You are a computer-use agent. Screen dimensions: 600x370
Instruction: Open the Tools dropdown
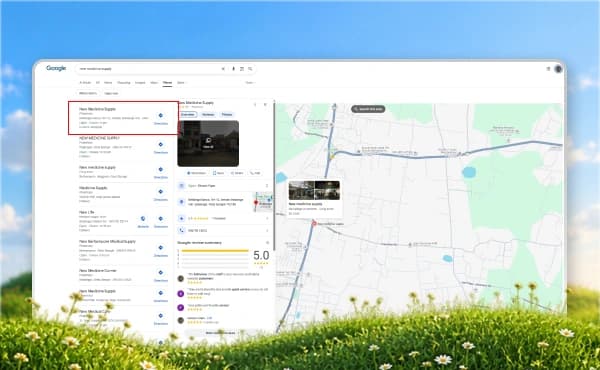(x=250, y=83)
